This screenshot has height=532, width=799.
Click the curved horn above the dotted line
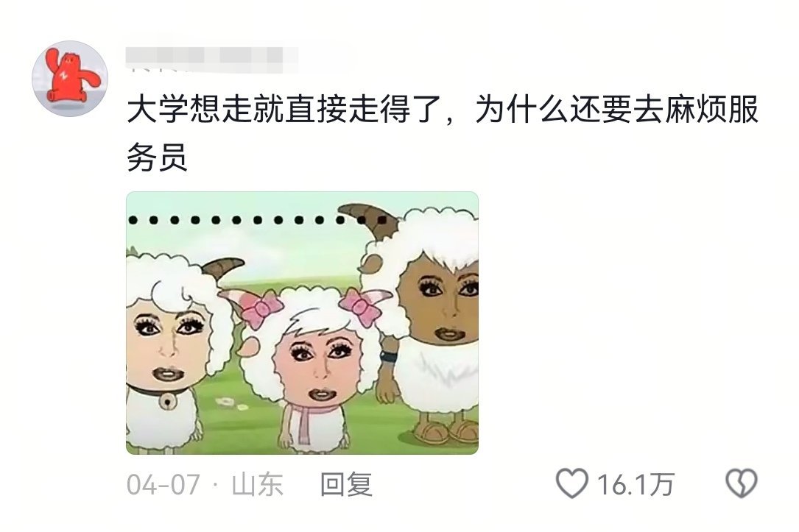click(368, 216)
